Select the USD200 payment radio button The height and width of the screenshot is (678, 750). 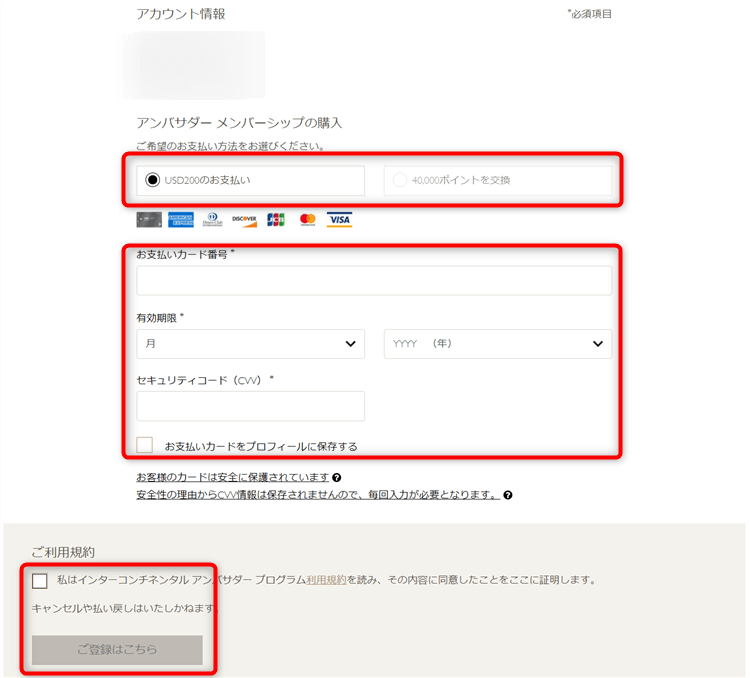click(x=152, y=180)
